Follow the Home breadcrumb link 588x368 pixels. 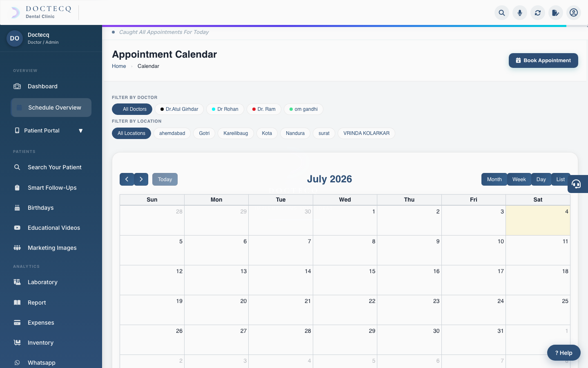119,66
